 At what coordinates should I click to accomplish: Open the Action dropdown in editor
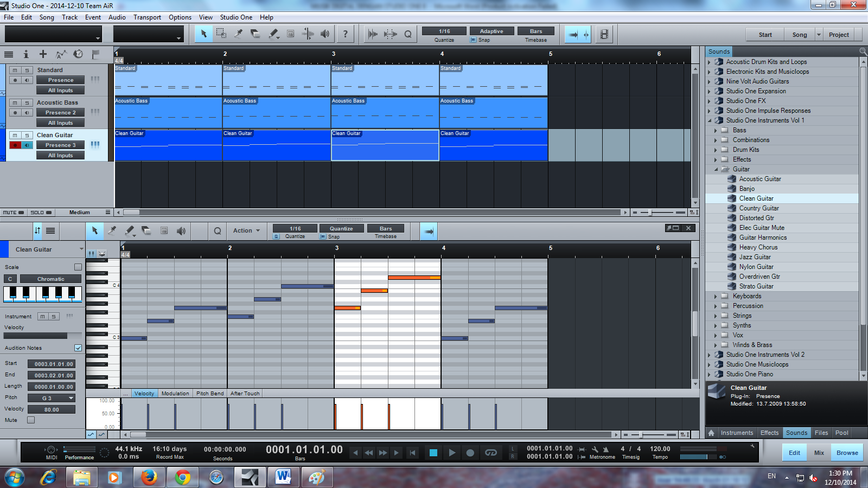(x=246, y=230)
